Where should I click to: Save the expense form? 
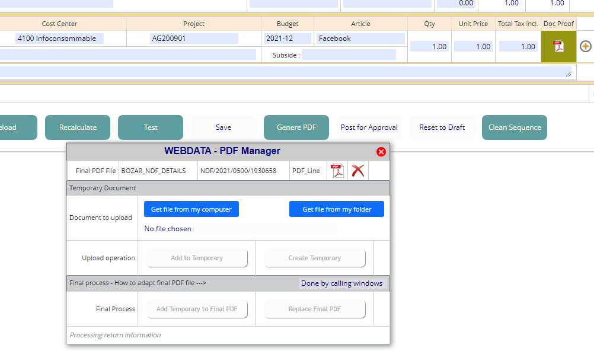point(223,127)
